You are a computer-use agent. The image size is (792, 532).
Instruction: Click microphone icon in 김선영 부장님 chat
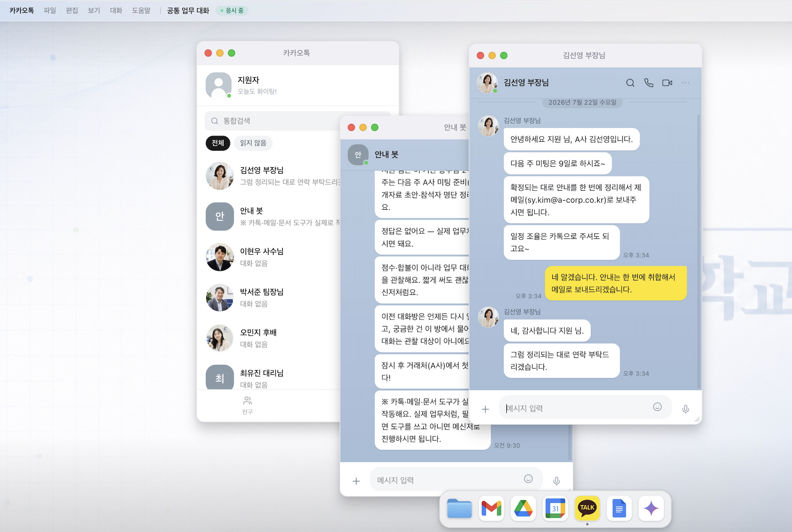point(685,409)
